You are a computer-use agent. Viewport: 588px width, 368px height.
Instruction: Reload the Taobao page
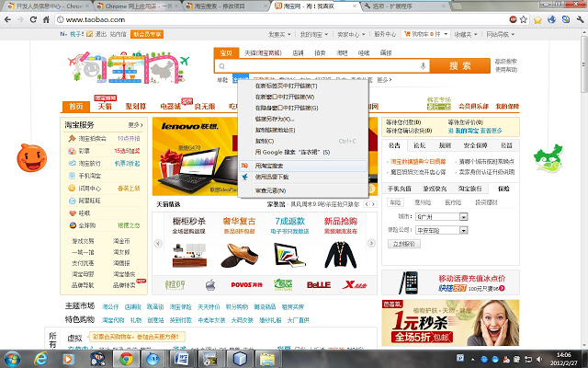[33, 20]
